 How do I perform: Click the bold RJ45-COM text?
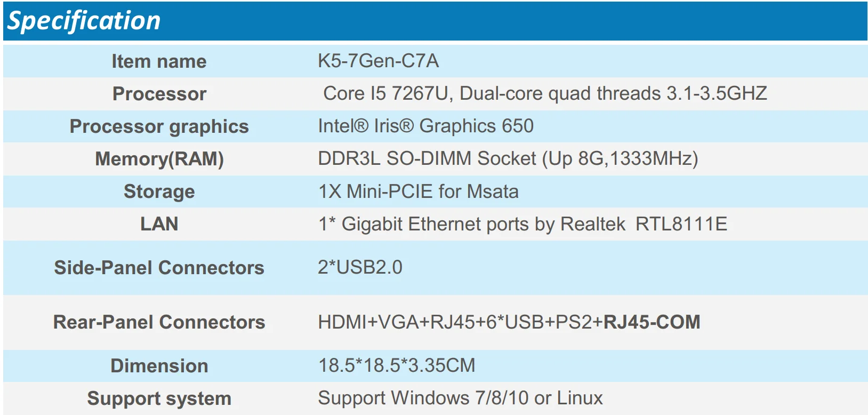(652, 322)
